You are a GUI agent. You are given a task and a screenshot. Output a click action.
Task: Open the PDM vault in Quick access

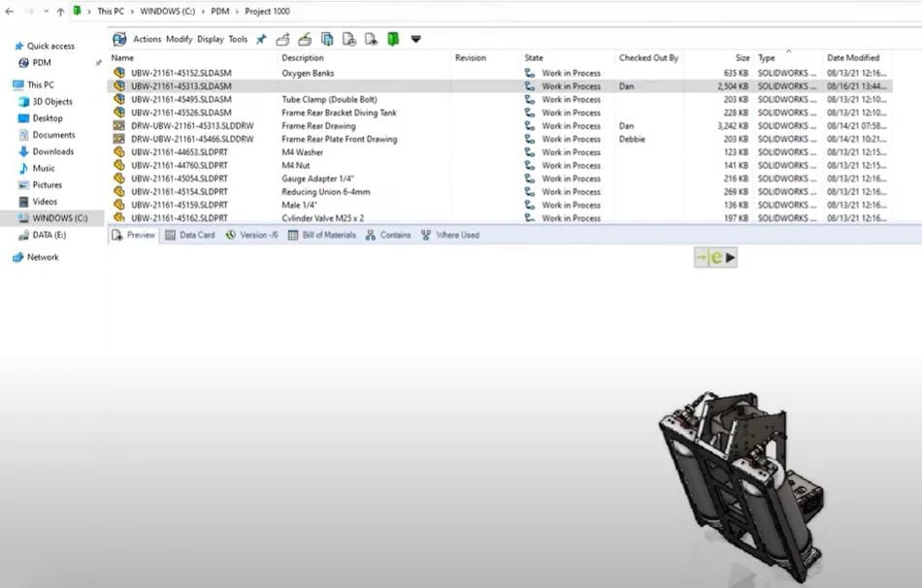coord(42,62)
